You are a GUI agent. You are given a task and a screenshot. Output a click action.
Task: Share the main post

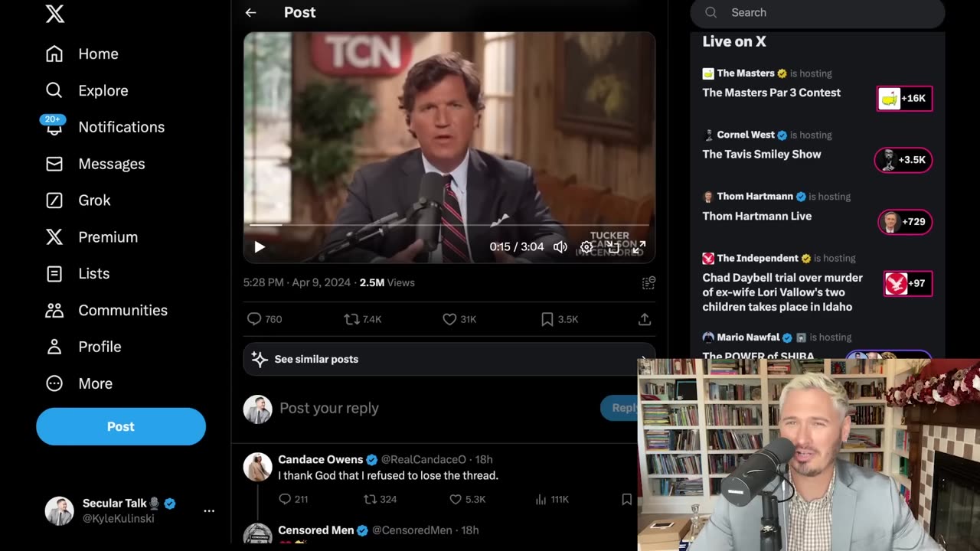(645, 319)
